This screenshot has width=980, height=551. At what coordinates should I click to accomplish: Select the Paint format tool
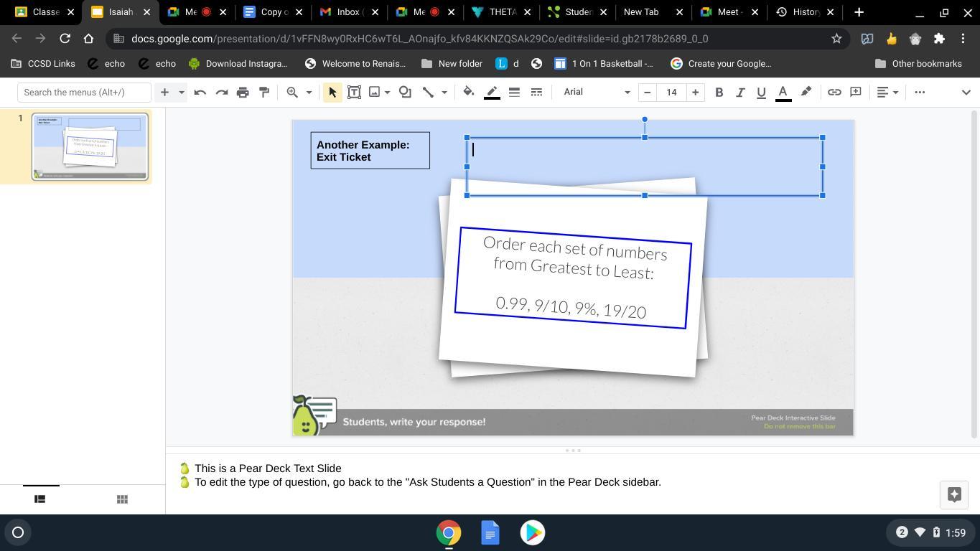[264, 92]
